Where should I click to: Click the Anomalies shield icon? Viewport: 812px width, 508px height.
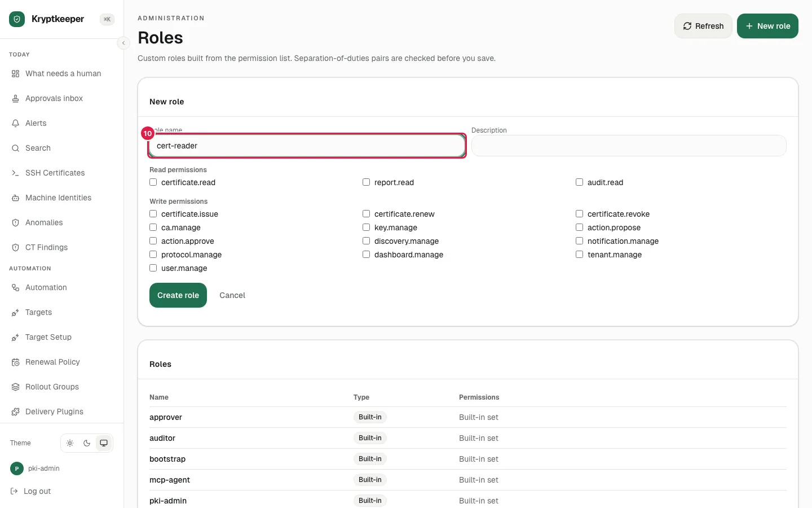[x=15, y=223]
